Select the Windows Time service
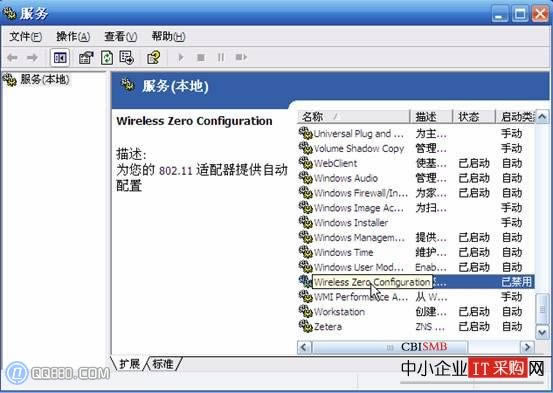The image size is (553, 393). tap(416, 252)
